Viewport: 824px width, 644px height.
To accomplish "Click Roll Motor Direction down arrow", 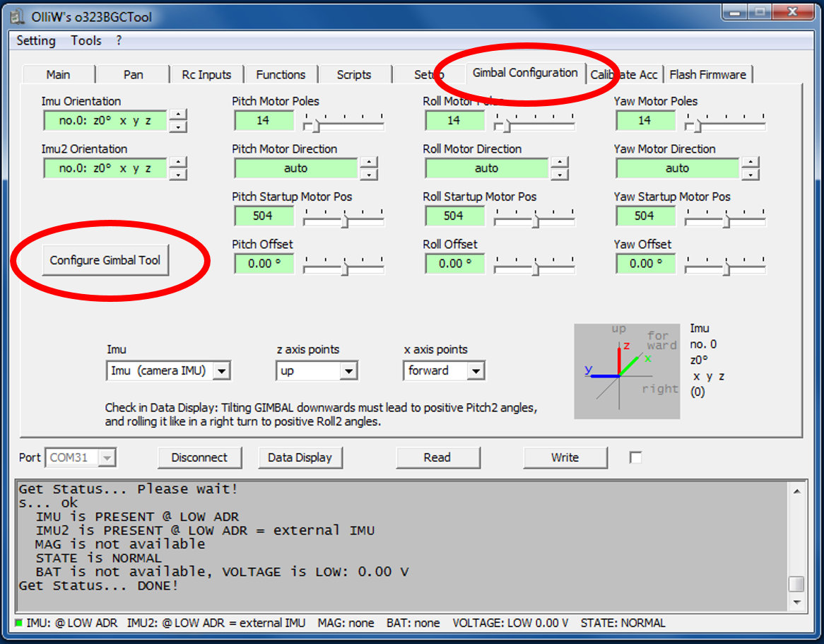I will click(560, 175).
